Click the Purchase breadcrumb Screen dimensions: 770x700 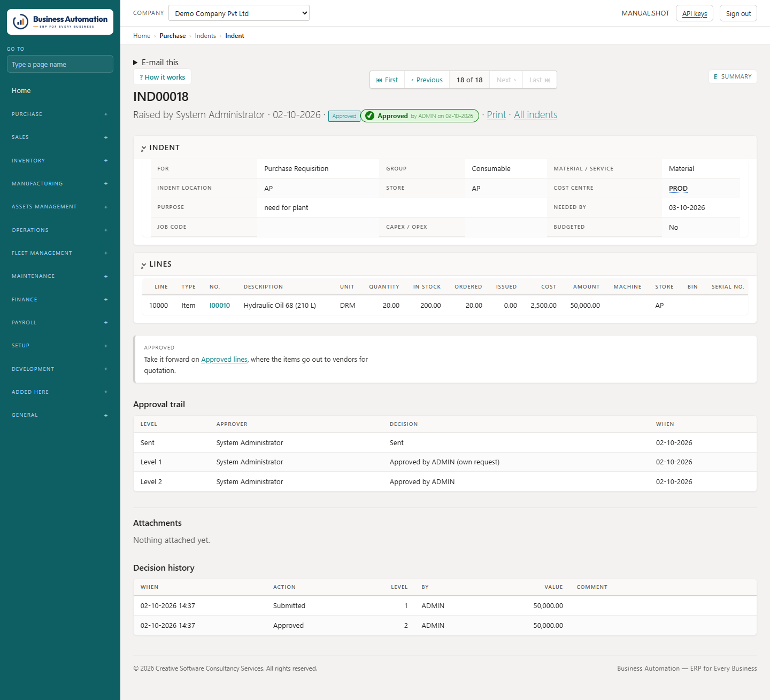173,36
